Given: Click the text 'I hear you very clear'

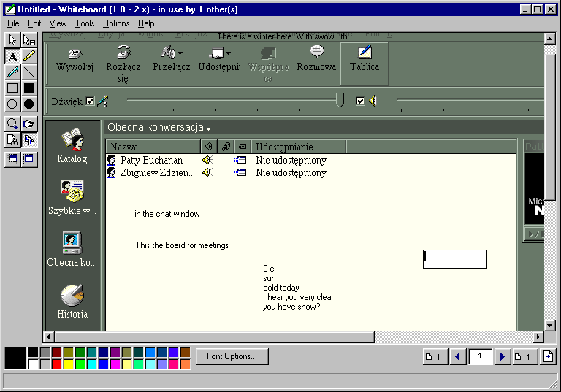Looking at the screenshot, I should coord(298,297).
